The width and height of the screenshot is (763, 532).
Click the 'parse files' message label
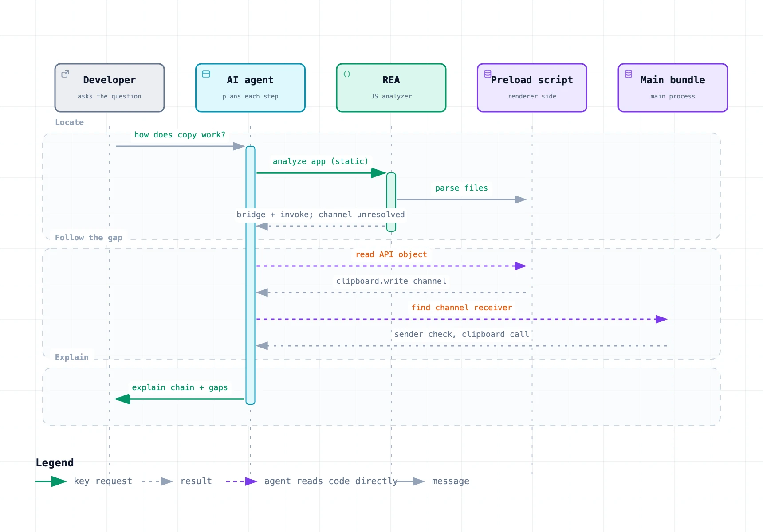click(x=461, y=188)
